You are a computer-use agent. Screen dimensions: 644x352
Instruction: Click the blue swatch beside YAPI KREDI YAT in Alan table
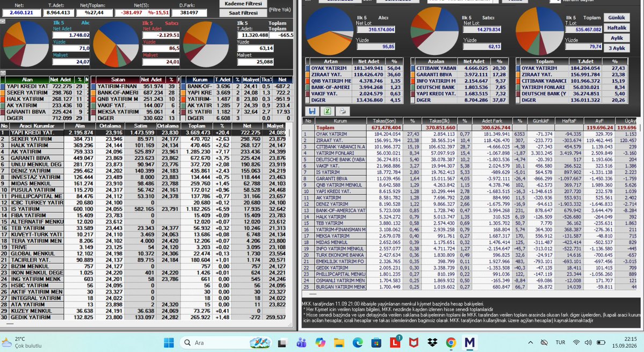3,87
